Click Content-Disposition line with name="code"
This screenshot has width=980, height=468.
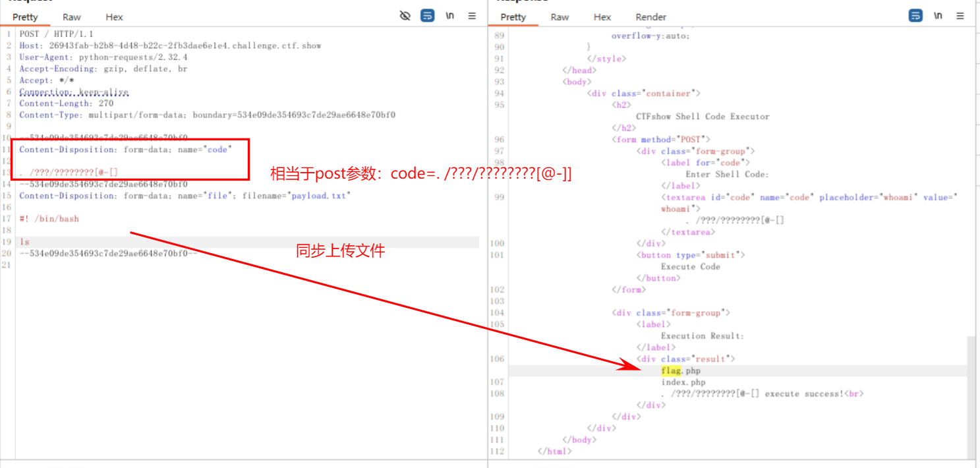(x=126, y=150)
